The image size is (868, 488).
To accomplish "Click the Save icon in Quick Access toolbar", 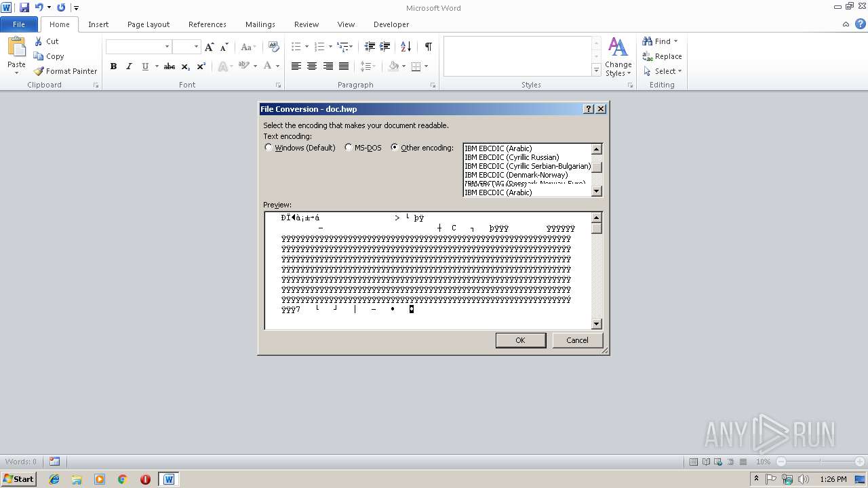I will point(24,7).
